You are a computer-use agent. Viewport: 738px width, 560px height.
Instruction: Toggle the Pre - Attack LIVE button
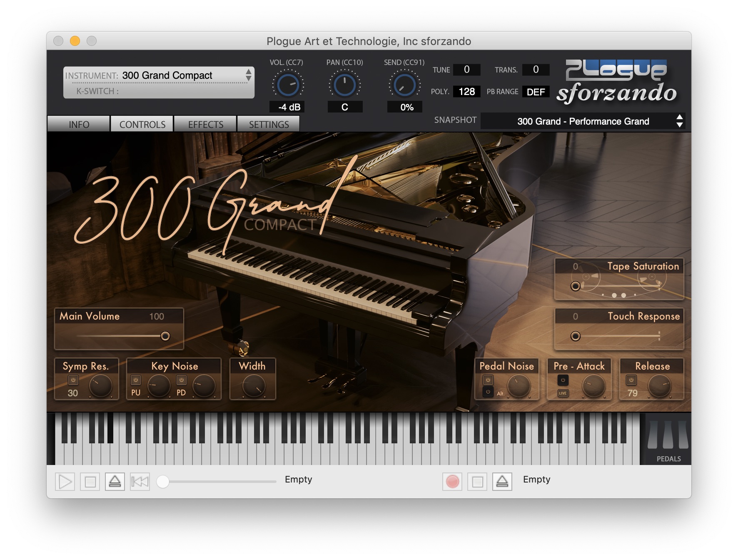pyautogui.click(x=563, y=393)
